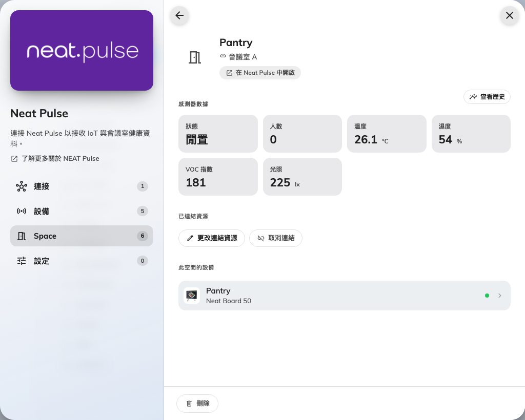Click the 濕度 card showing 54 %
The height and width of the screenshot is (420, 525).
(471, 134)
